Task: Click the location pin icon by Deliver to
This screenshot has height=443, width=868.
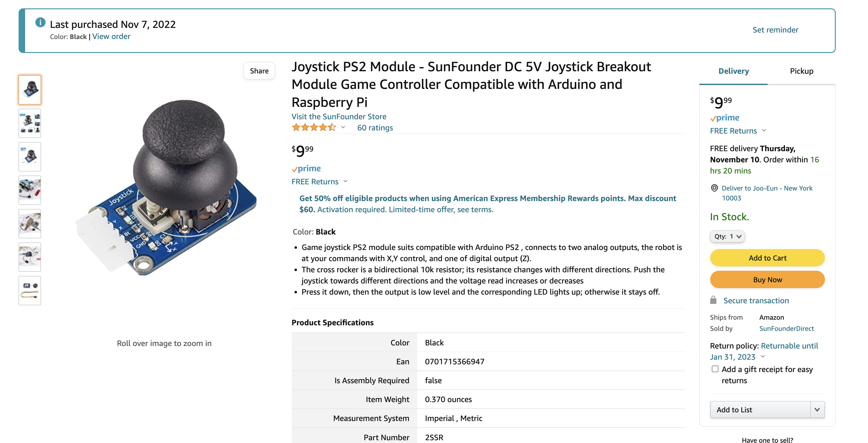Action: pyautogui.click(x=714, y=188)
